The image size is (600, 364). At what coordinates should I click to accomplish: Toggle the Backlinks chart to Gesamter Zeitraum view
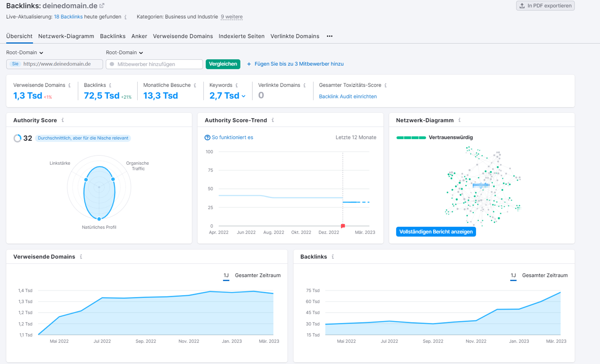point(545,275)
